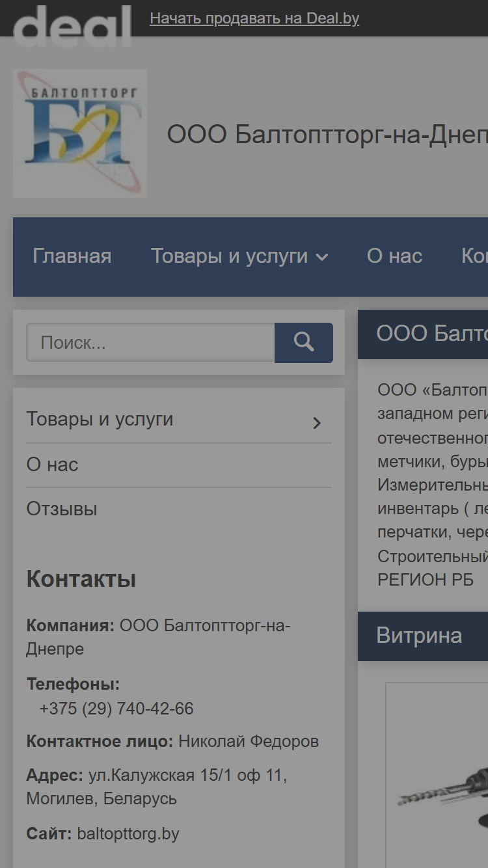Click the contact name 'Николай Федоров'

tap(249, 741)
